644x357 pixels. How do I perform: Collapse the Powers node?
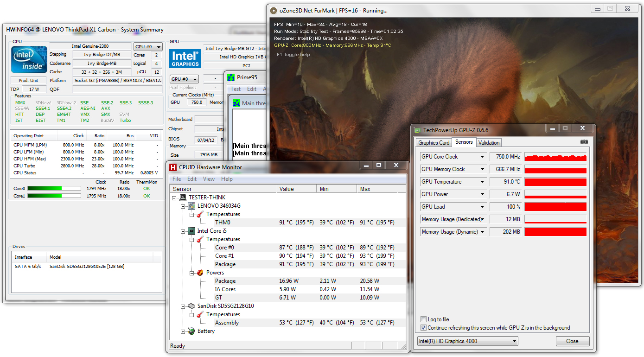tap(191, 273)
